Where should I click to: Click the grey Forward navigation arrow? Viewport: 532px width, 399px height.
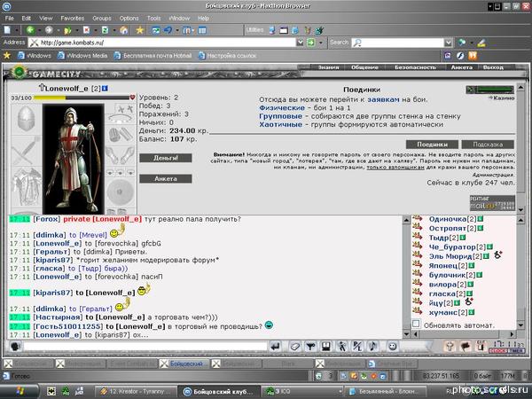(49, 30)
